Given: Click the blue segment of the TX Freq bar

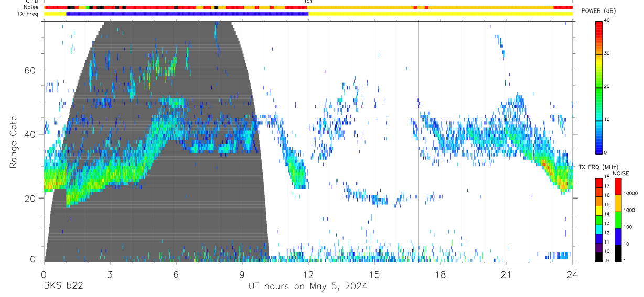Looking at the screenshot, I should click(187, 14).
